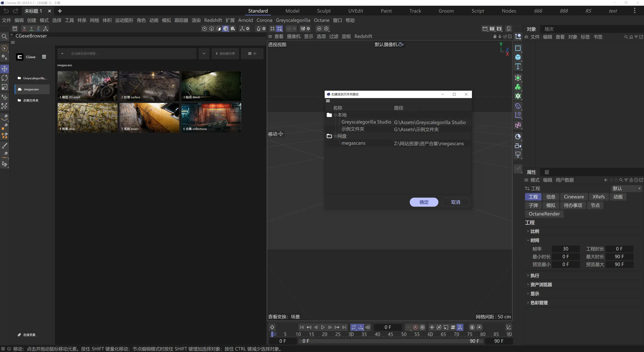This screenshot has height=352, width=644.
Task: Add a Camera object from right palette
Action: tap(518, 146)
